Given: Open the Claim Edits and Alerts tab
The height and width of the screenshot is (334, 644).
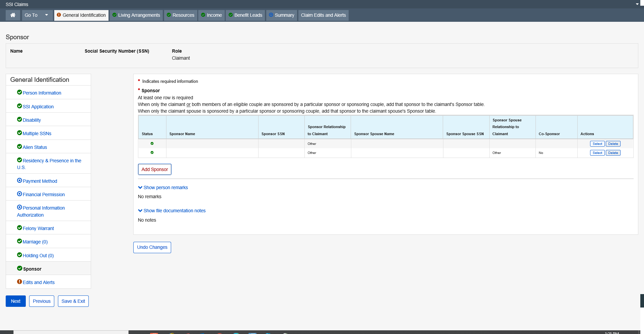Looking at the screenshot, I should (323, 15).
